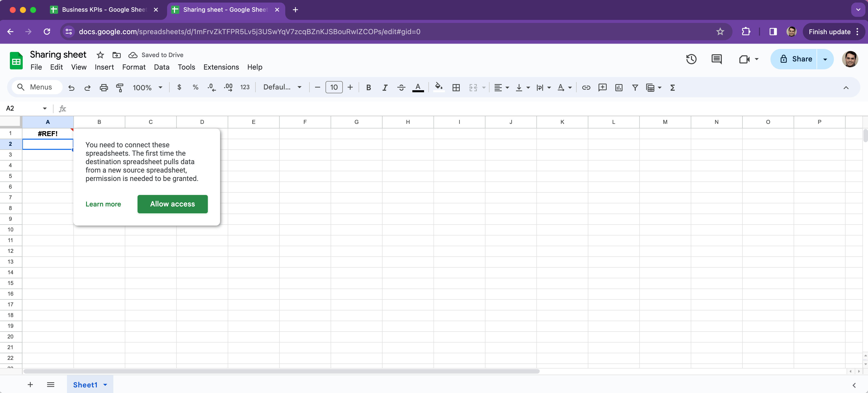Click the create filter icon
The height and width of the screenshot is (393, 868).
[635, 88]
